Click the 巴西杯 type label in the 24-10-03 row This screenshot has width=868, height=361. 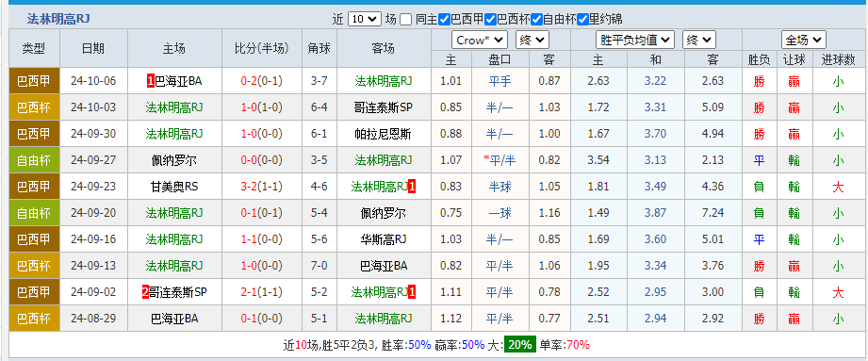click(34, 107)
